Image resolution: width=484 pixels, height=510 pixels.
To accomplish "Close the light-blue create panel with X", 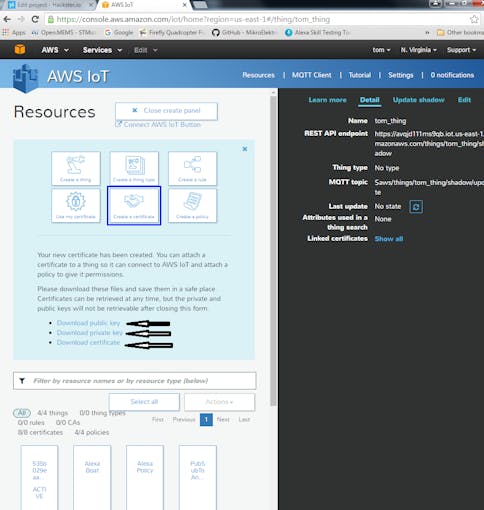I will tap(245, 149).
